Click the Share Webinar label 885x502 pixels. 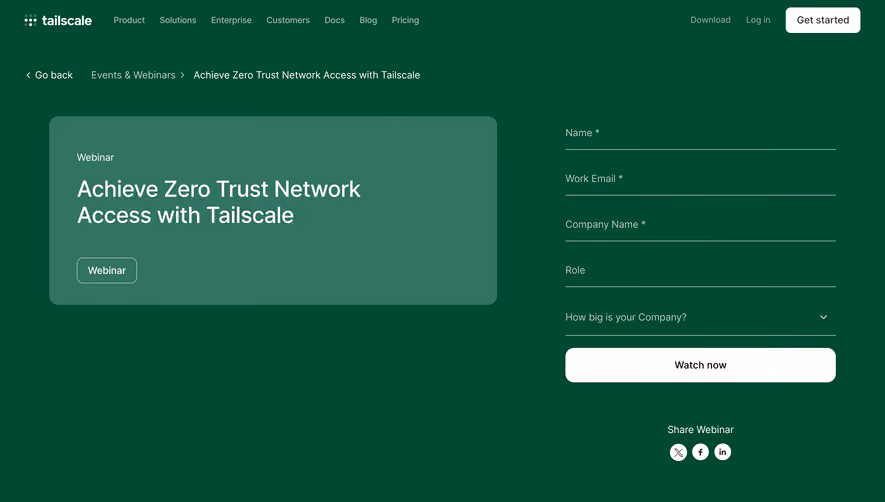pyautogui.click(x=700, y=430)
